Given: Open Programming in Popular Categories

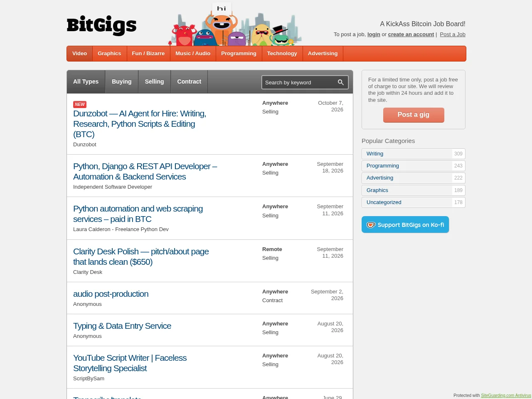Looking at the screenshot, I should [x=414, y=166].
